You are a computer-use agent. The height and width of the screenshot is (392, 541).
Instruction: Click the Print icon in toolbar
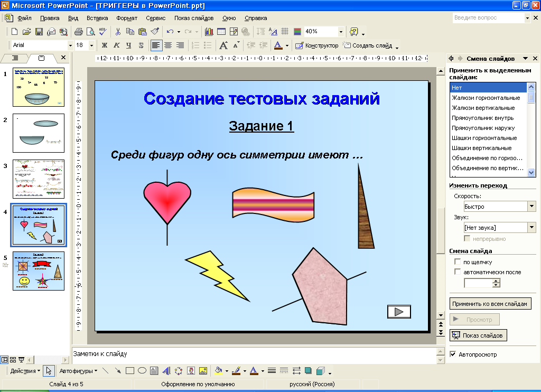click(x=79, y=32)
